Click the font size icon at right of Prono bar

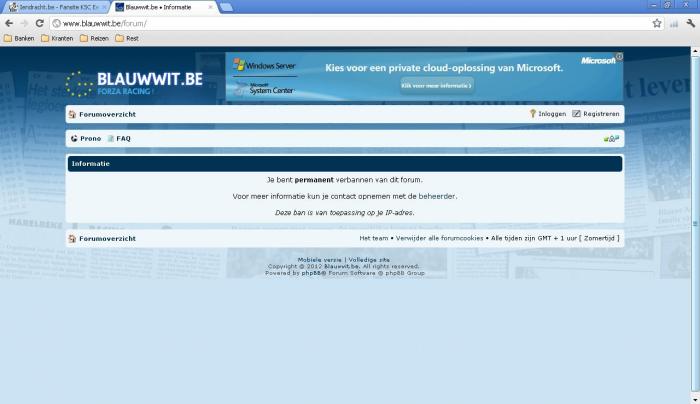(611, 139)
